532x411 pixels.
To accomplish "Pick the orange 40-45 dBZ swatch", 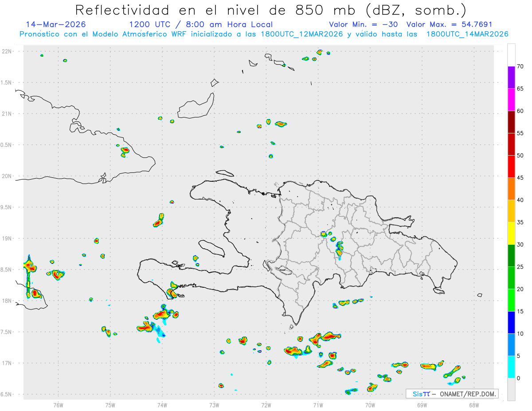I will tap(511, 189).
